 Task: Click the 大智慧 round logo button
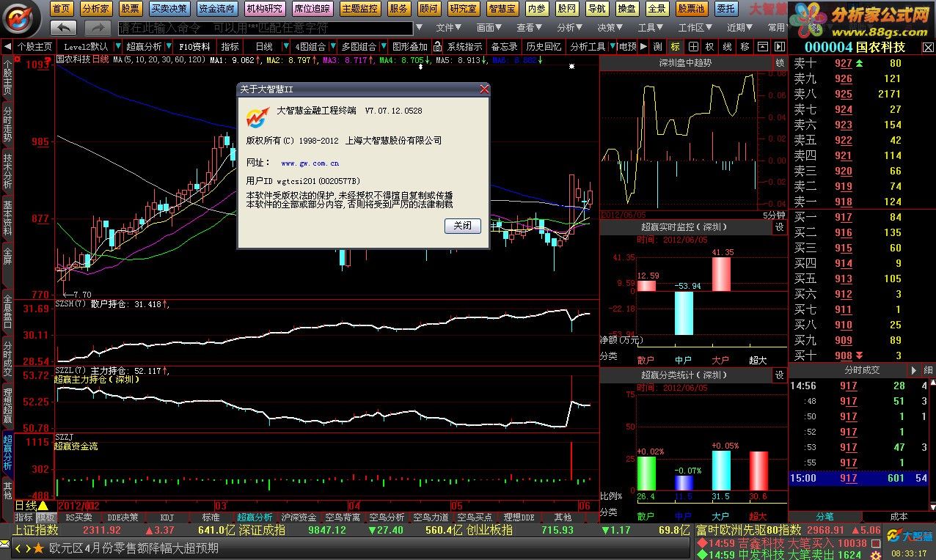(22, 18)
